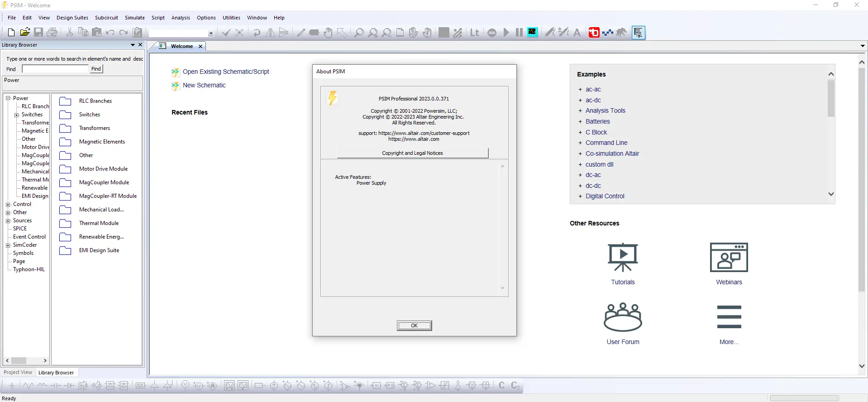Image resolution: width=868 pixels, height=402 pixels.
Task: Open the Utilities menu
Action: pyautogui.click(x=231, y=18)
